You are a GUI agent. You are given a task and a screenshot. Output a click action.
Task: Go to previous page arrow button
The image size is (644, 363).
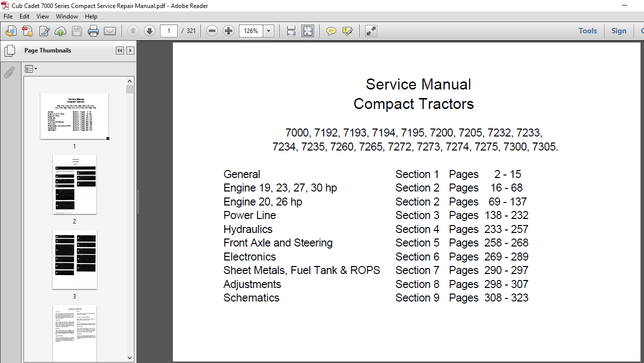coord(133,31)
